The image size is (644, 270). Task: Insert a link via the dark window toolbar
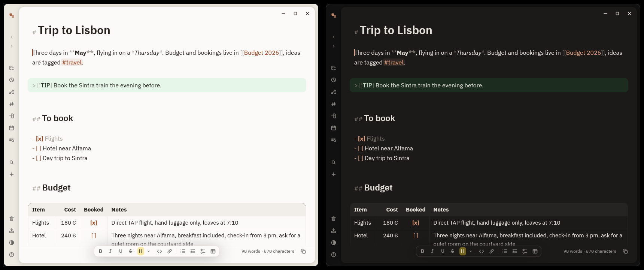492,251
